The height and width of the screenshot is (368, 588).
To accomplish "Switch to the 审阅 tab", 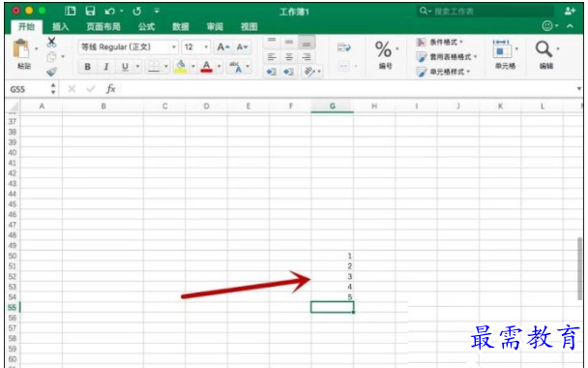I will pos(215,27).
